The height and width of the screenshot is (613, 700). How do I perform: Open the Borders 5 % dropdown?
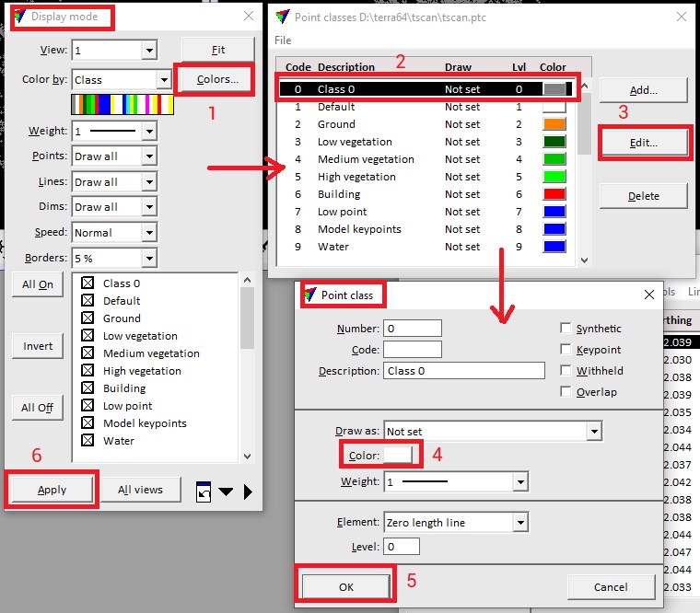149,259
